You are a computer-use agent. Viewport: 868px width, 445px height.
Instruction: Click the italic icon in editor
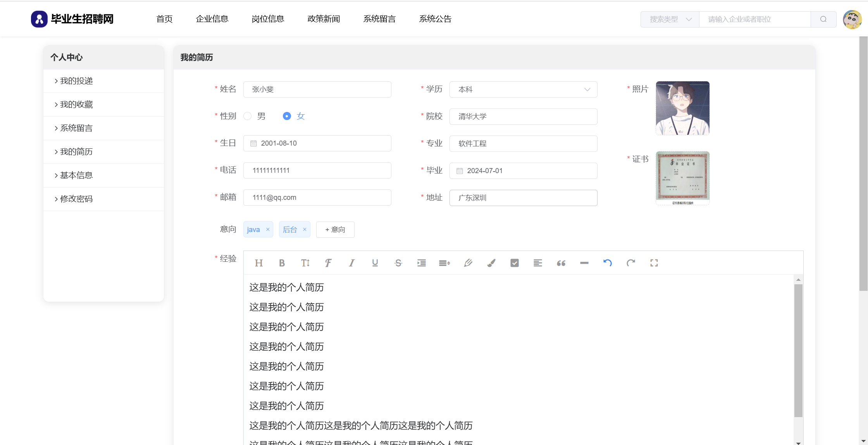click(351, 263)
